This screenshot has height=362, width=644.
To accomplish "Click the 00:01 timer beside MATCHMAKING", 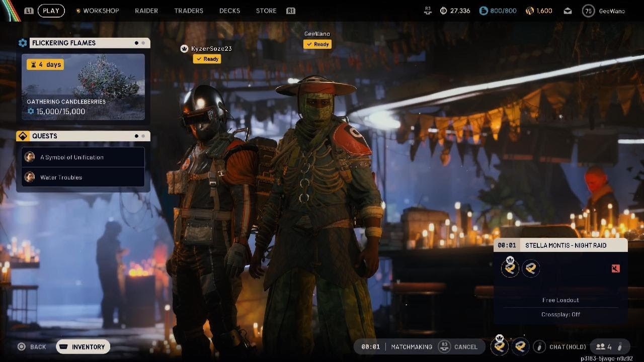I will tap(370, 347).
